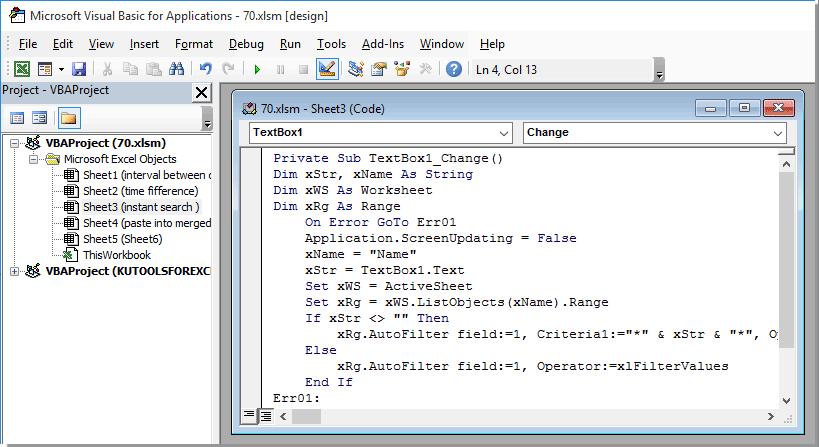Click the code window split bar

click(786, 151)
